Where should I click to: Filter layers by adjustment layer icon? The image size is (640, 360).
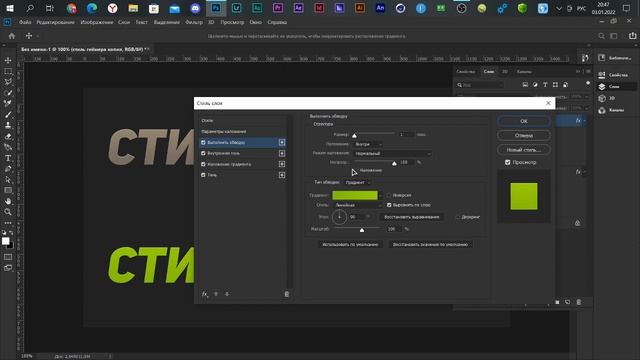click(535, 84)
